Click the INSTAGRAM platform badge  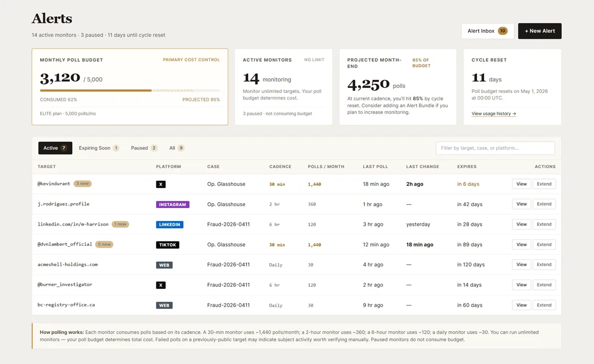click(173, 204)
